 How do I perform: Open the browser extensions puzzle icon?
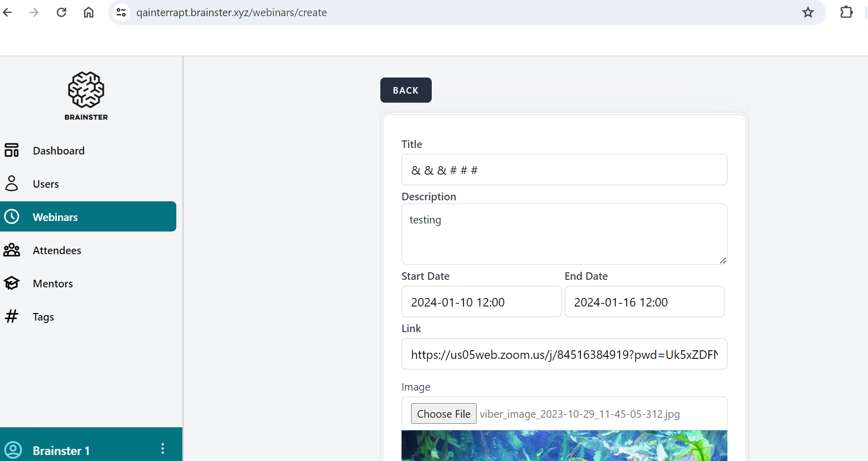pos(846,13)
